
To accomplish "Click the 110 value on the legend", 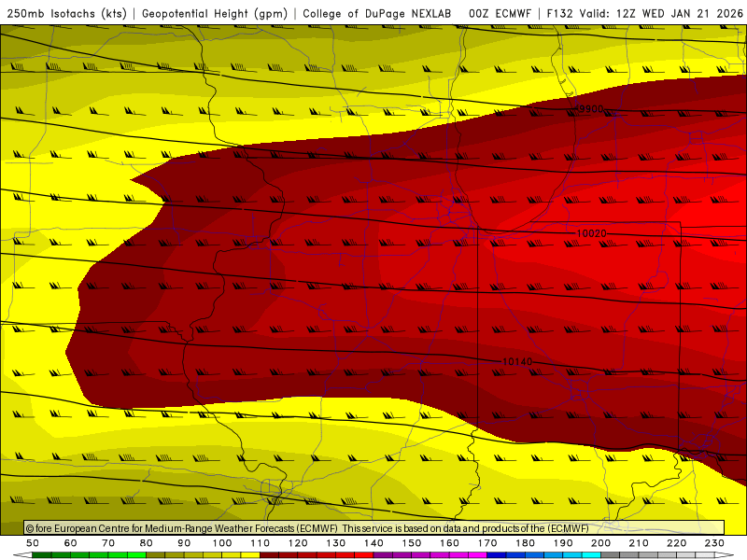I will (x=261, y=543).
